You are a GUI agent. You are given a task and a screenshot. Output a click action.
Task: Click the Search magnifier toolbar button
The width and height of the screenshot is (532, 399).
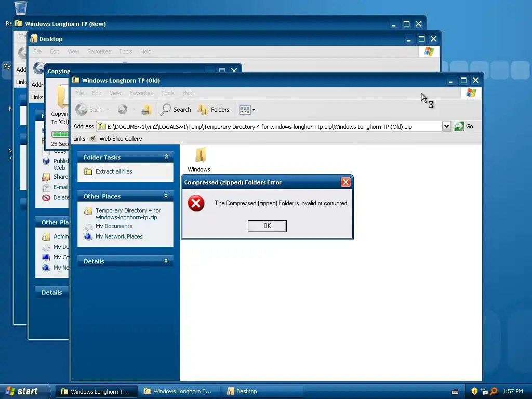coord(176,110)
